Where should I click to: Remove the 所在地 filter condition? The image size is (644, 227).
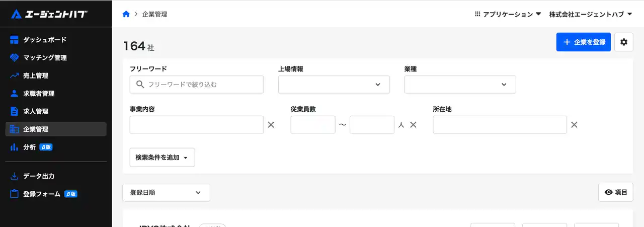click(574, 125)
